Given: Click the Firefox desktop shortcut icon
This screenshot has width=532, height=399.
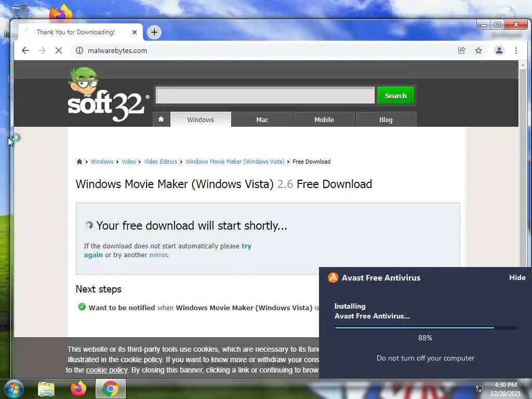Looking at the screenshot, I should tap(61, 13).
